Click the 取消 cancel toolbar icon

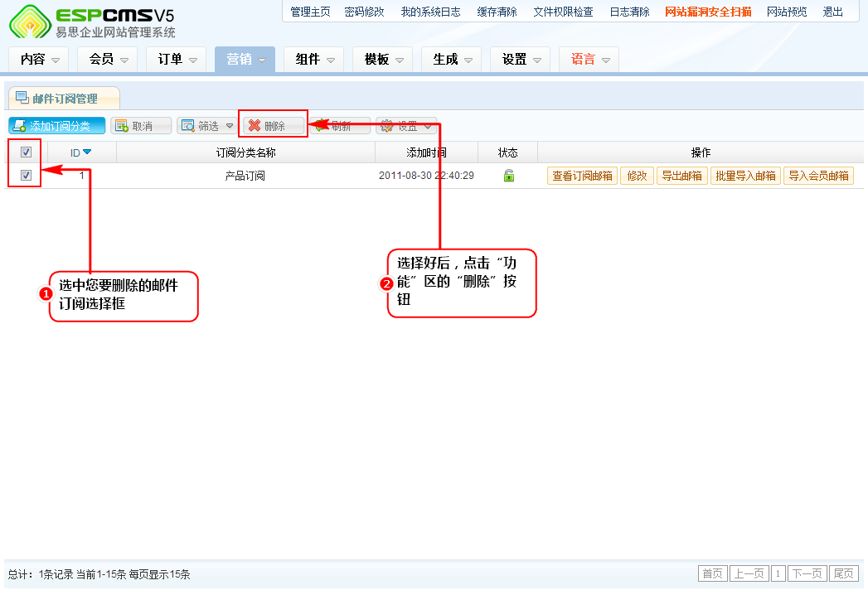click(x=121, y=126)
